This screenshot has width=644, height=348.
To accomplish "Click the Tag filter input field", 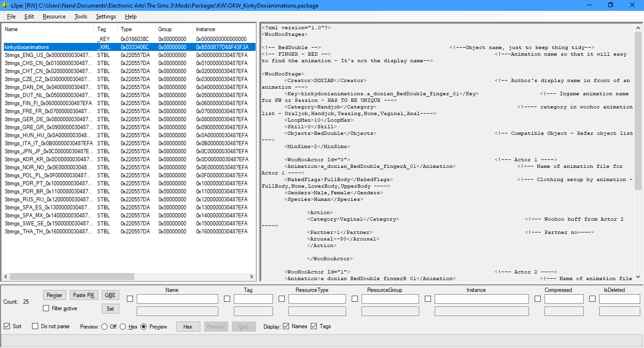I will click(x=253, y=299).
